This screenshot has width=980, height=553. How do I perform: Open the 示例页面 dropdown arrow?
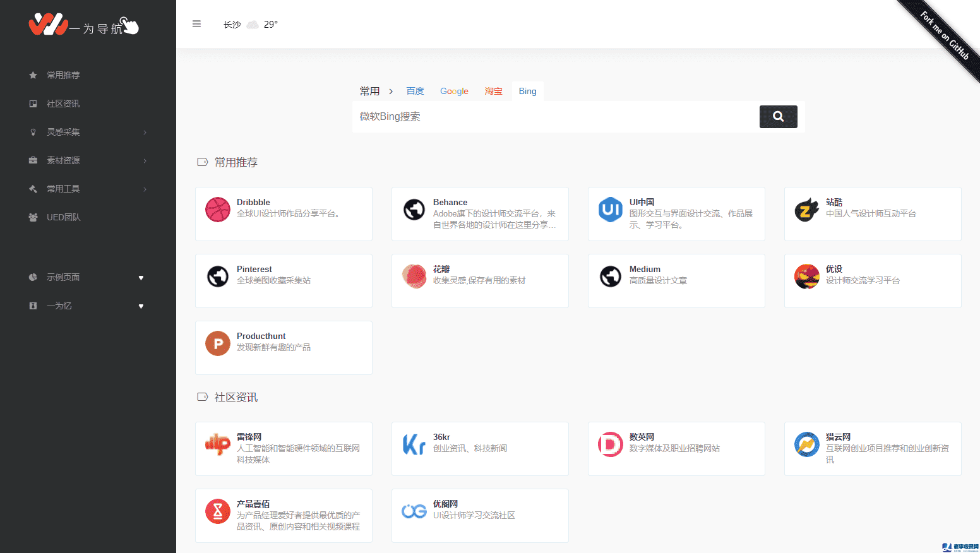[141, 278]
